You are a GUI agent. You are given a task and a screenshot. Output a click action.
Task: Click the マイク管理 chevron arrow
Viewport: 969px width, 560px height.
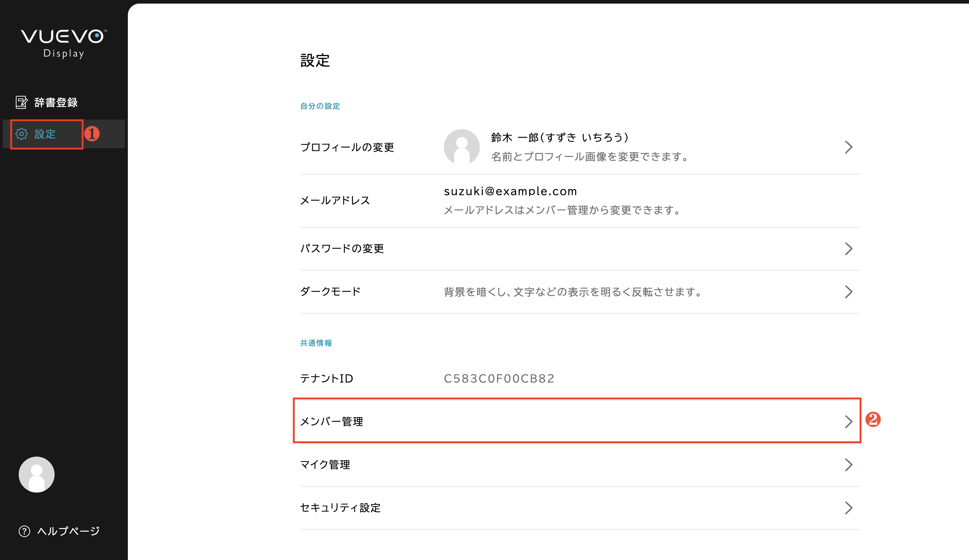click(848, 465)
